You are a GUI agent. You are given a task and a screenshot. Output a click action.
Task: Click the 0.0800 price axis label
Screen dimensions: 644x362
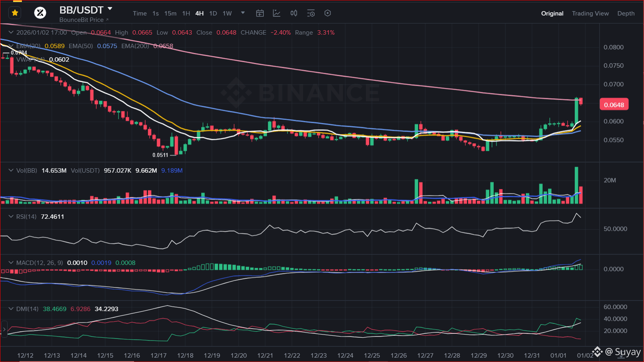pos(614,47)
